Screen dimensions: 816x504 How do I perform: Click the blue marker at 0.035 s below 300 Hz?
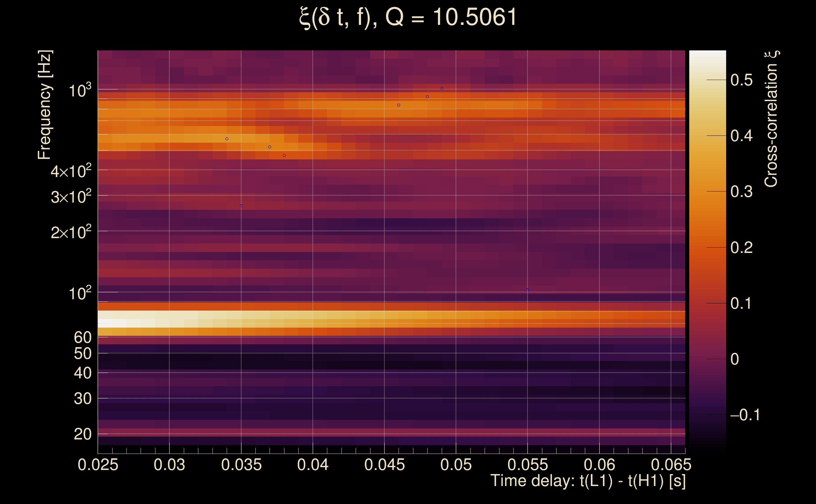[241, 206]
